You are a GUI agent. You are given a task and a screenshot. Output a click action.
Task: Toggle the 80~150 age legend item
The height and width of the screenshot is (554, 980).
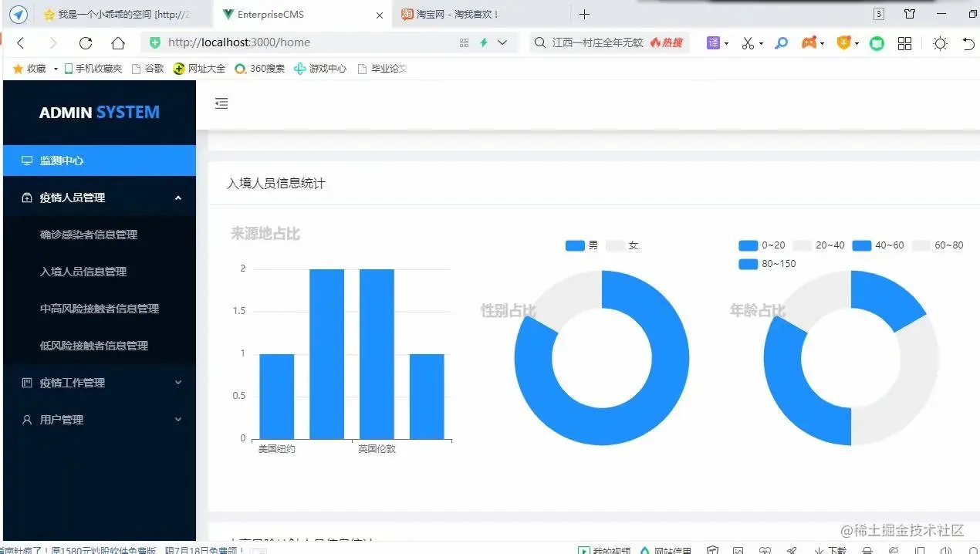(767, 264)
